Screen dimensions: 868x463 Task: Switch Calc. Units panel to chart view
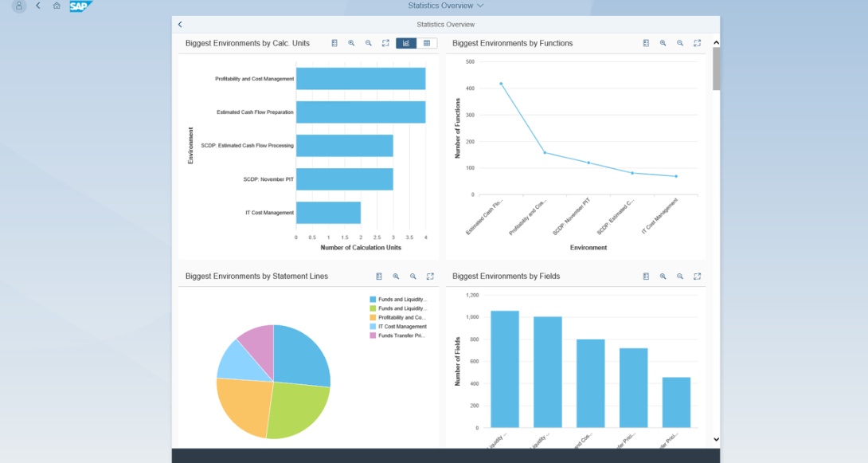[x=406, y=43]
